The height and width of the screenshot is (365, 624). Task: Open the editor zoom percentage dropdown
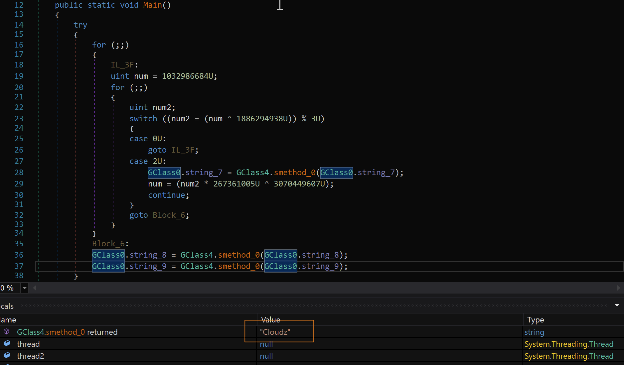click(x=25, y=288)
